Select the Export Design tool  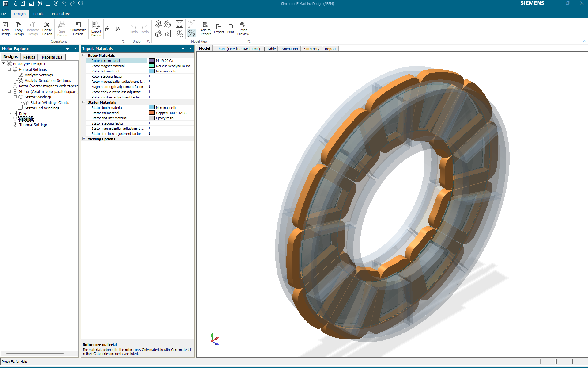(x=96, y=29)
